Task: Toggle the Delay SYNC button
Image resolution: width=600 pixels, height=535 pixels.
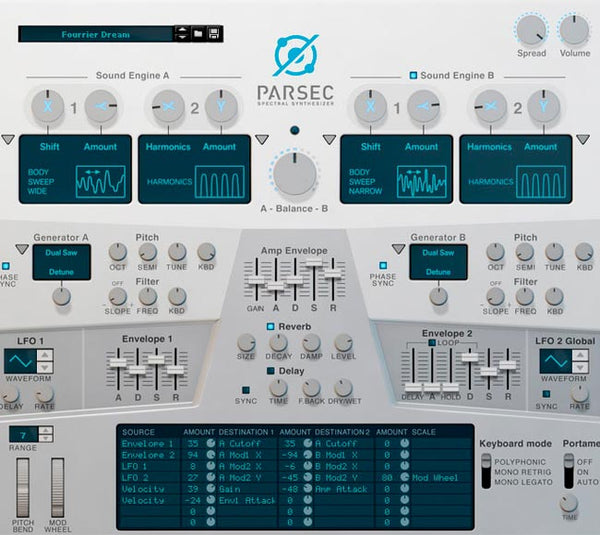Action: click(x=246, y=390)
